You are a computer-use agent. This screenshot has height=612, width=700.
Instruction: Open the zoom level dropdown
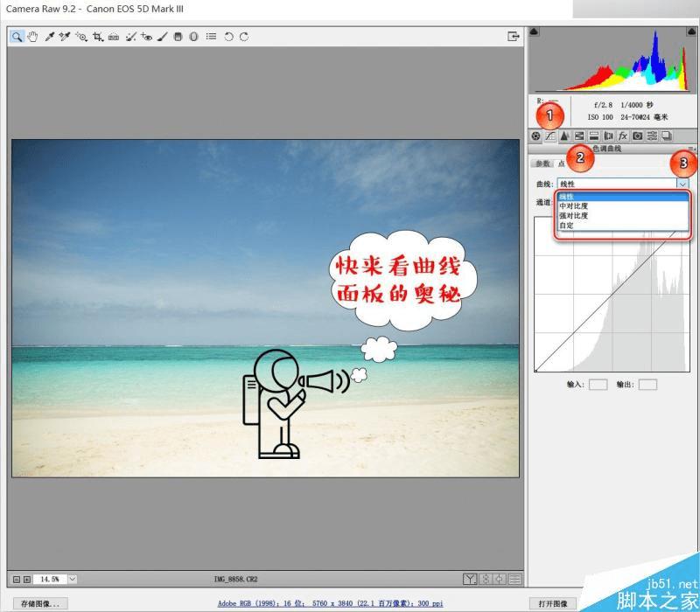73,579
